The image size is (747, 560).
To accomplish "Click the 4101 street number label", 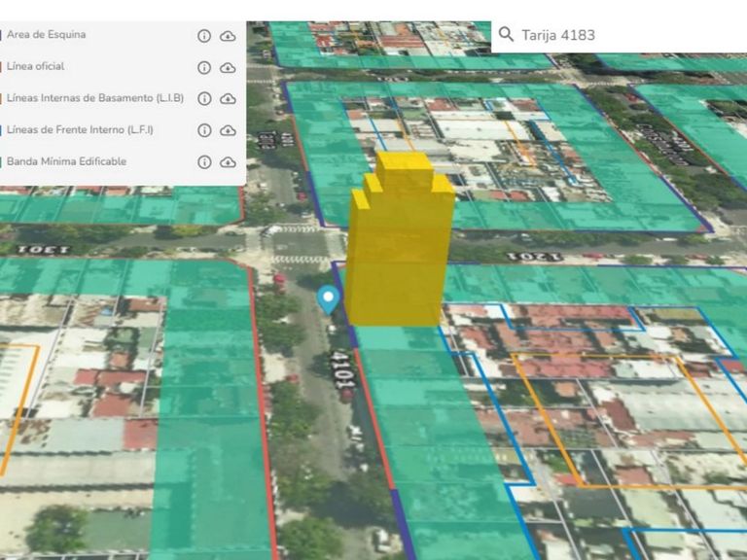I will point(343,370).
